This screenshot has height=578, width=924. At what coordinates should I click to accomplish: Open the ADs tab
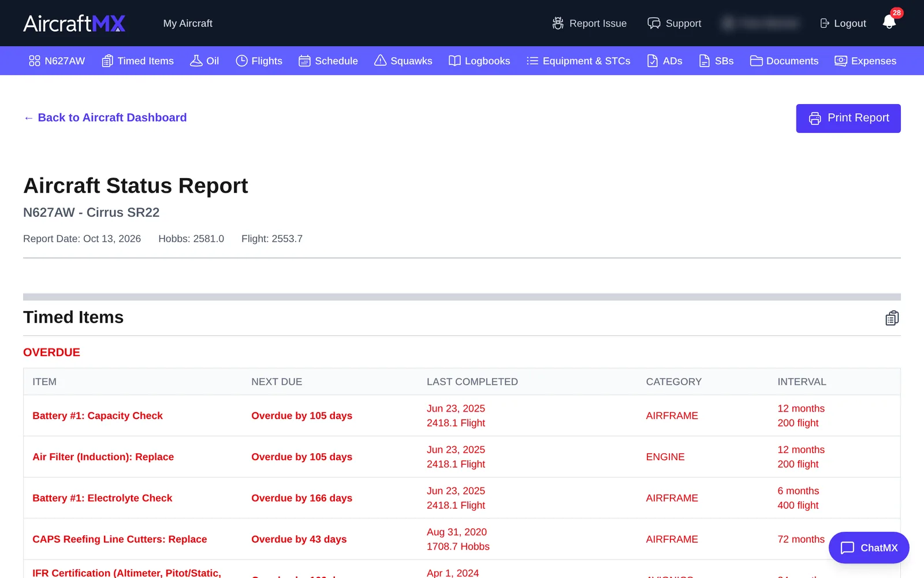pyautogui.click(x=664, y=61)
